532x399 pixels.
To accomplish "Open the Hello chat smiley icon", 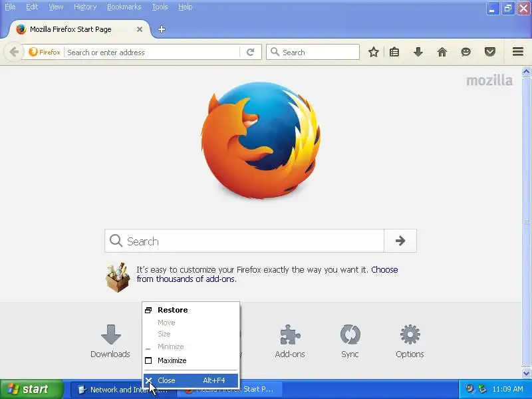I will pyautogui.click(x=466, y=53).
